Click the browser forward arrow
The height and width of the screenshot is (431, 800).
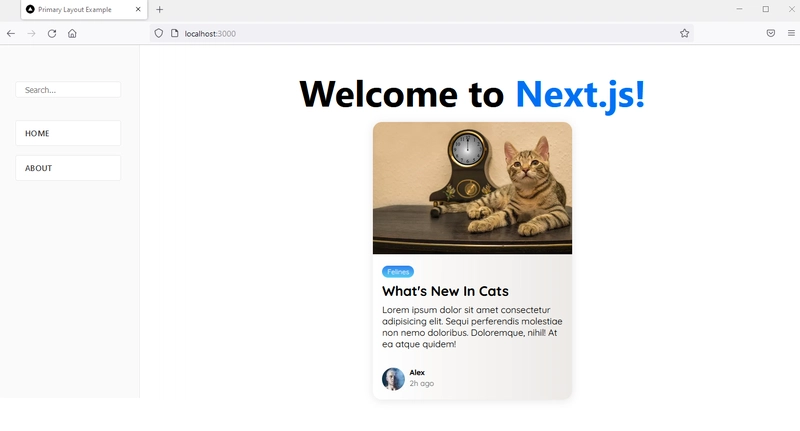pos(31,34)
